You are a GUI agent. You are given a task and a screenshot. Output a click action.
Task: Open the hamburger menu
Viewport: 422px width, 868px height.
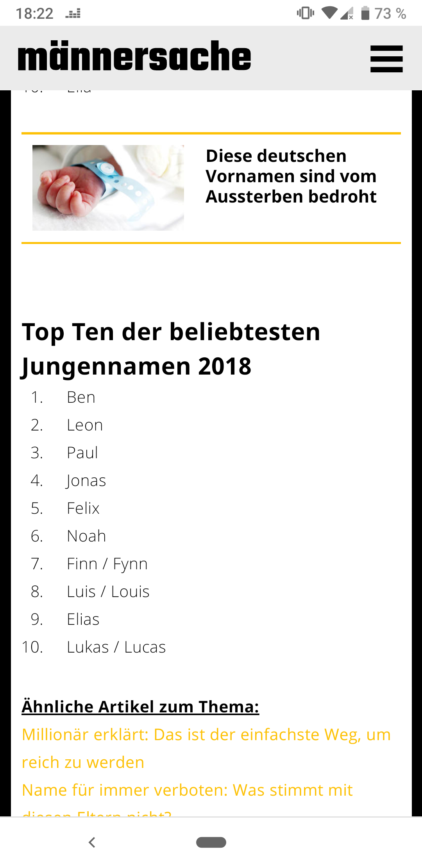tap(386, 59)
